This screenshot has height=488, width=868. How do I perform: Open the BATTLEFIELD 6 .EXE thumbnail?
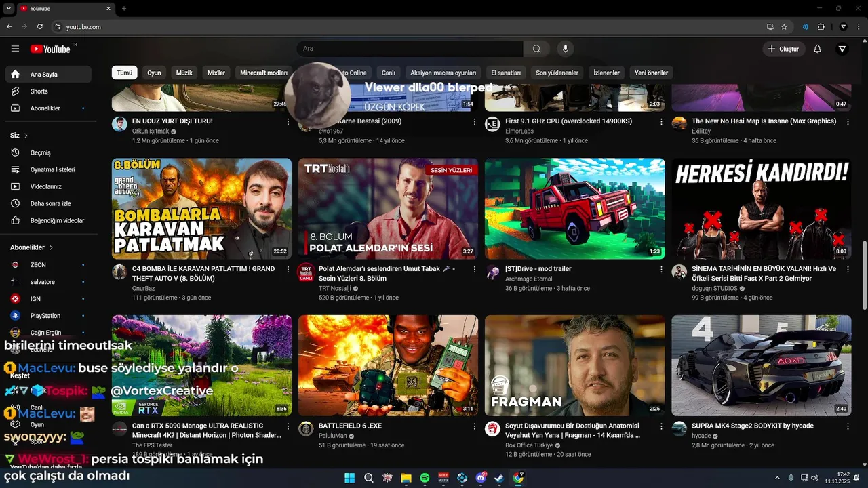coord(388,365)
